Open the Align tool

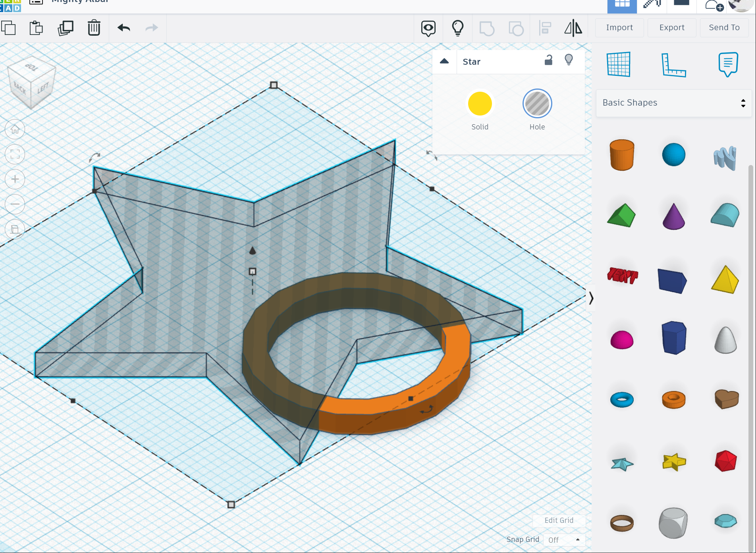(x=545, y=28)
